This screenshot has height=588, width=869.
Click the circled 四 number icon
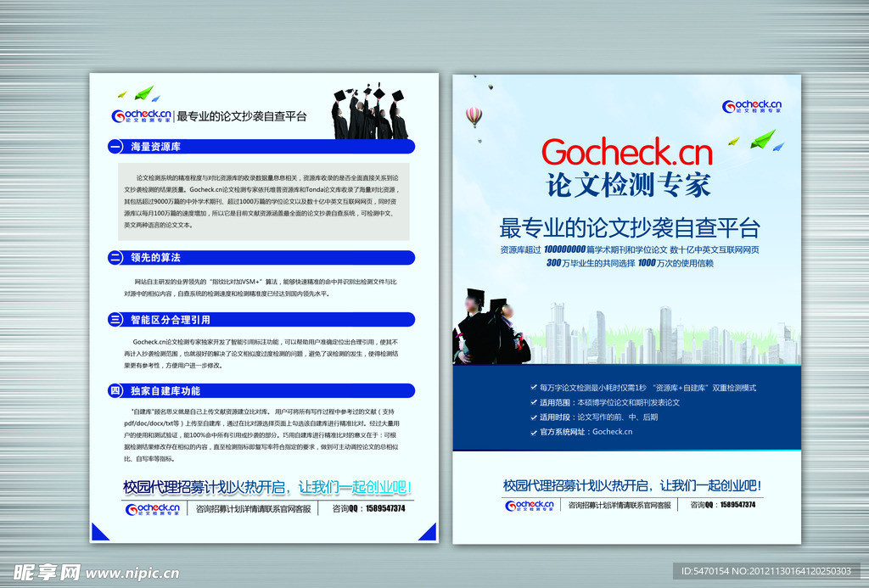click(115, 390)
